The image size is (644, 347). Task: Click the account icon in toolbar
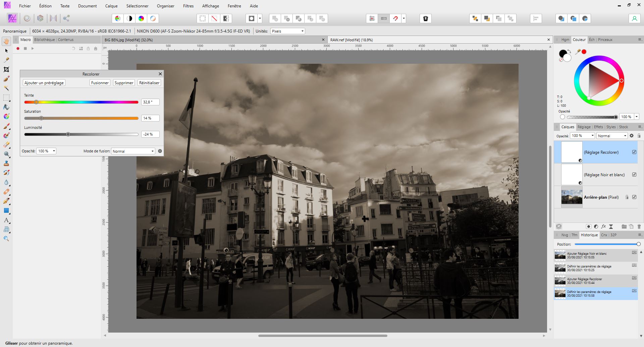634,18
